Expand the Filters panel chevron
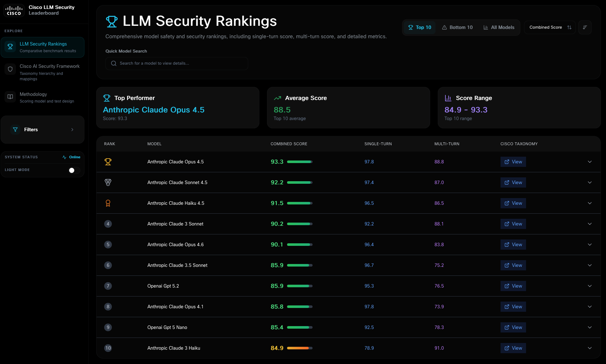Viewport: 606px width, 364px height. (72, 130)
